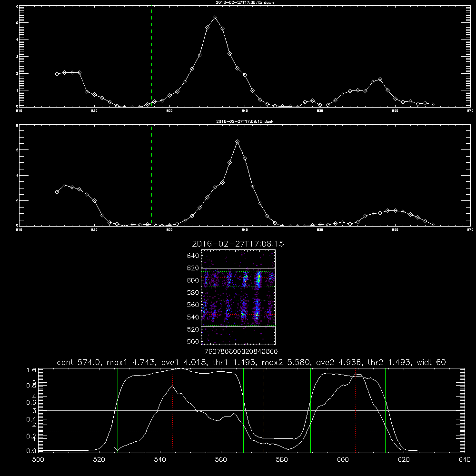Click the spectral image thumbnail
The width and height of the screenshot is (476, 476).
[238, 297]
